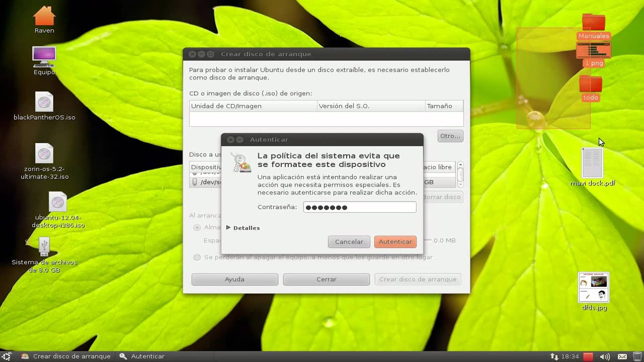The image size is (644, 362).
Task: Click the Borrar disco button
Action: click(442, 197)
